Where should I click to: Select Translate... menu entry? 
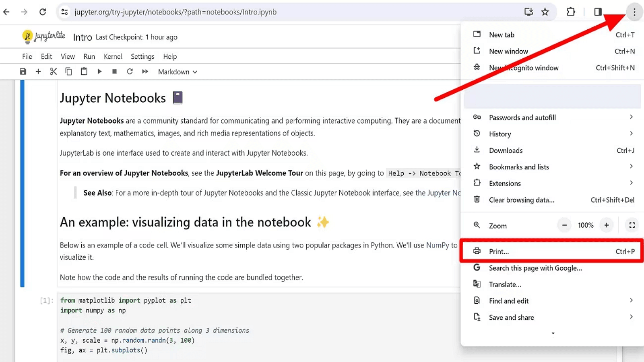point(552,284)
